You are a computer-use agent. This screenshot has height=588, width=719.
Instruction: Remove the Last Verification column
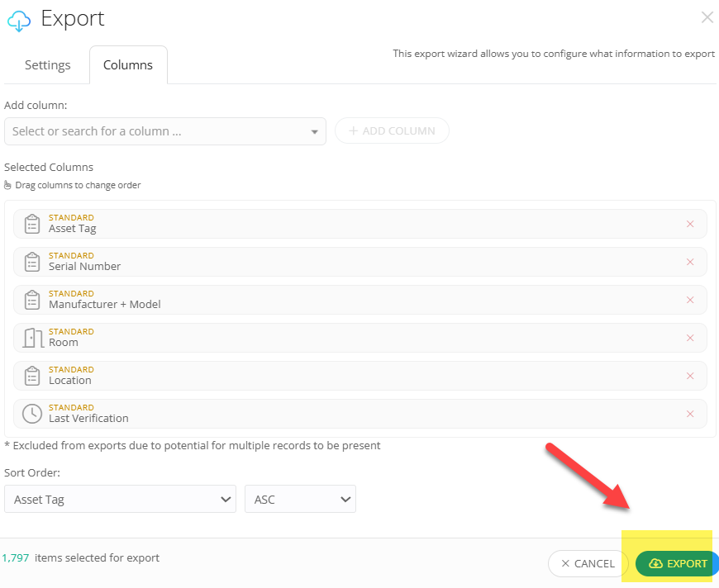tap(690, 413)
